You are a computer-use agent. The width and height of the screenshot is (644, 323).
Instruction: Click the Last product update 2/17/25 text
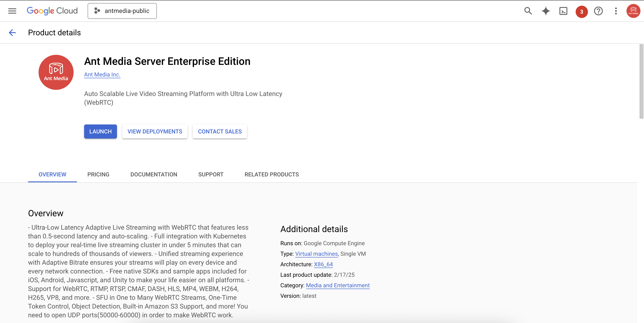coord(317,275)
